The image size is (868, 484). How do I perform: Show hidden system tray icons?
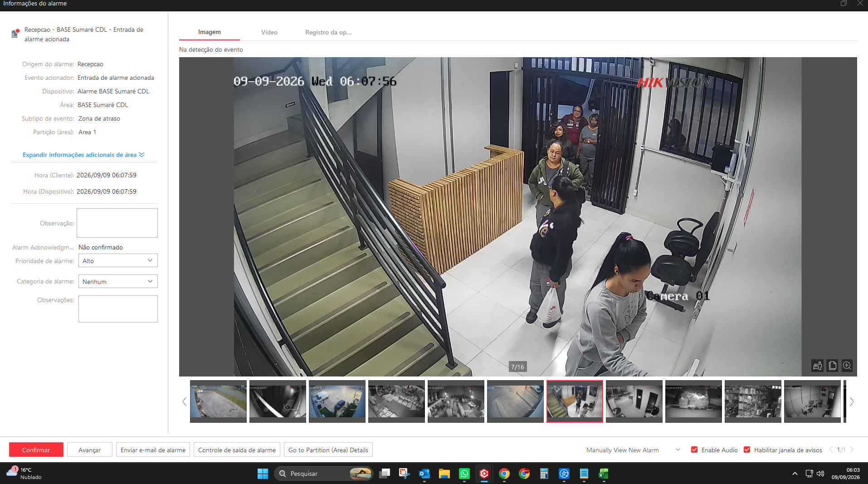pyautogui.click(x=795, y=474)
